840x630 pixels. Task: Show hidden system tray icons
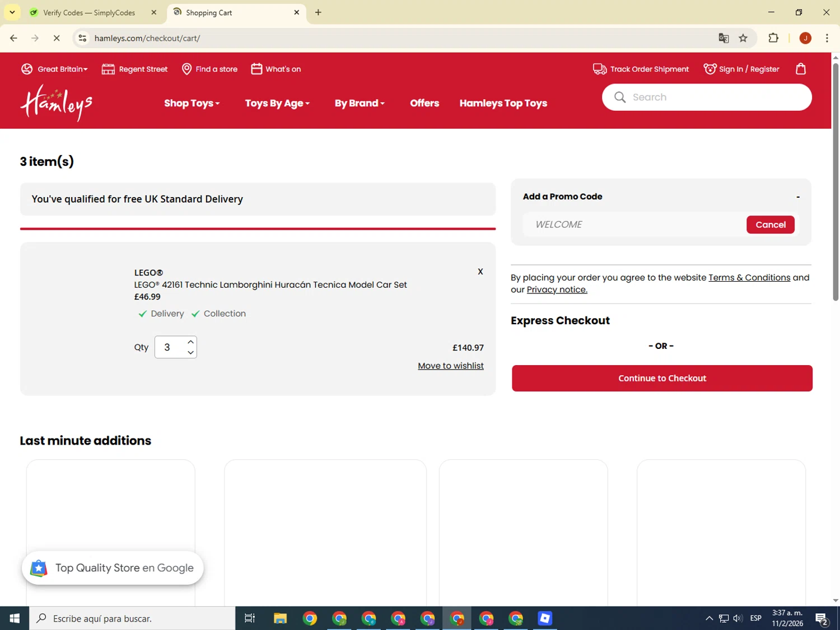pos(710,618)
